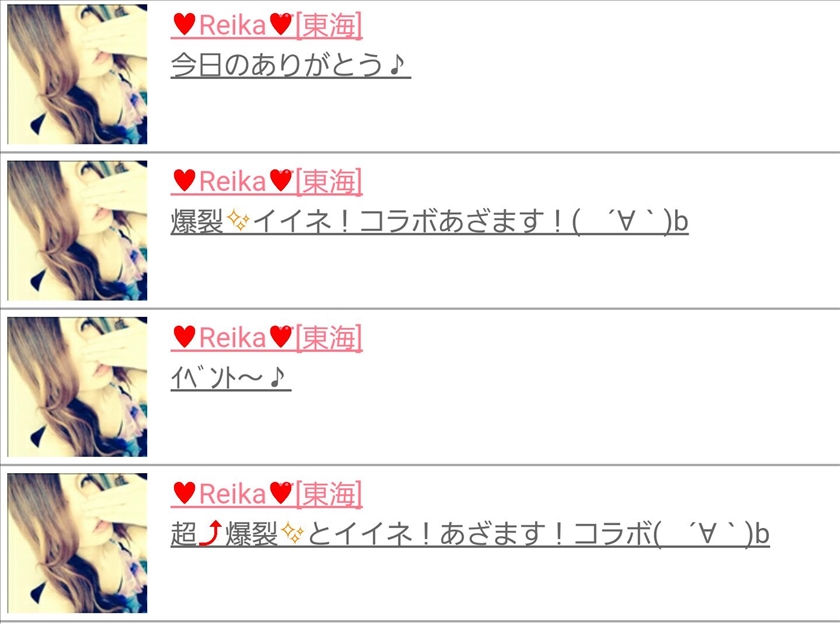Click the ( ´∀｀)b emoticon in second message
This screenshot has width=840, height=624.
pos(630,221)
